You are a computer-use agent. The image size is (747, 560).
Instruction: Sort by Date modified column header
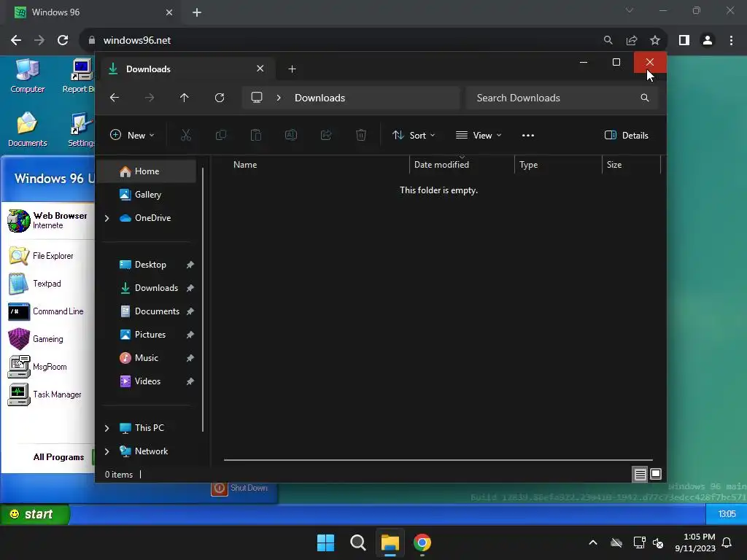pos(462,165)
